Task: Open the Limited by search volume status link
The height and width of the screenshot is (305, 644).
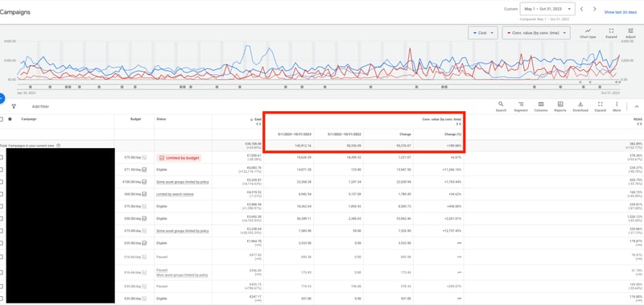Action: tap(175, 194)
